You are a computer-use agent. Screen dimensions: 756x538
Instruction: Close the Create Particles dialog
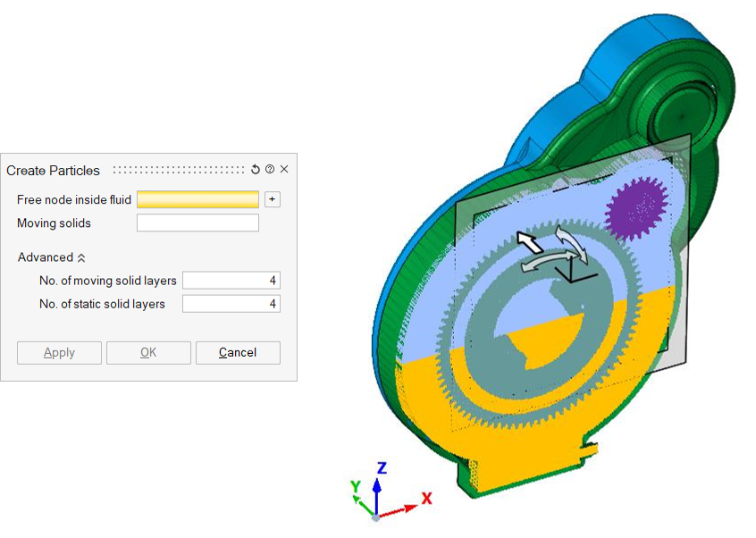click(284, 170)
